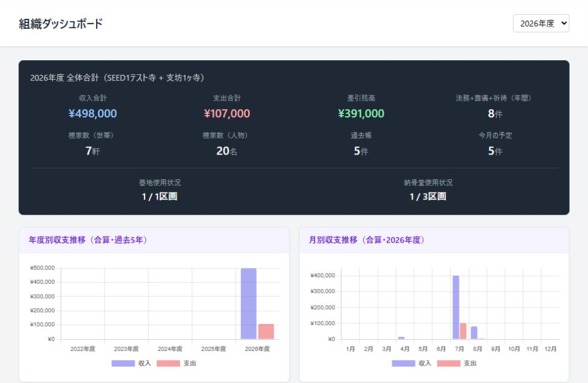Click the small 4月 income bar
588x383 pixels.
(401, 338)
